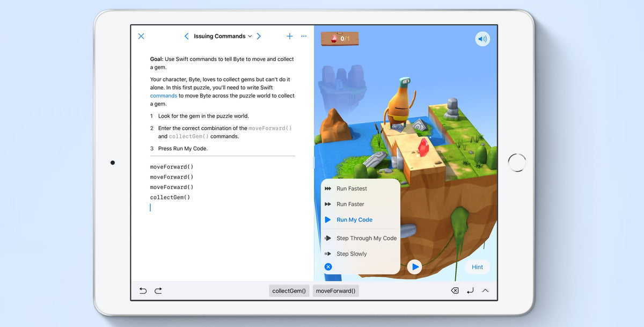Screen dimensions: 644x327
Task: Open the Issuing Commands page dropdown
Action: (251, 36)
